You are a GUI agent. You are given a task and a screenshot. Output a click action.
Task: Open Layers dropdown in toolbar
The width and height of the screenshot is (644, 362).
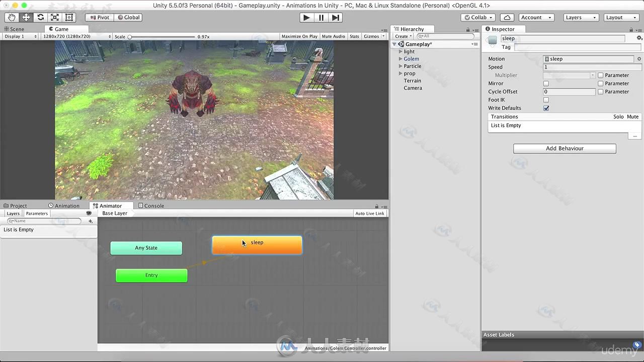click(580, 17)
